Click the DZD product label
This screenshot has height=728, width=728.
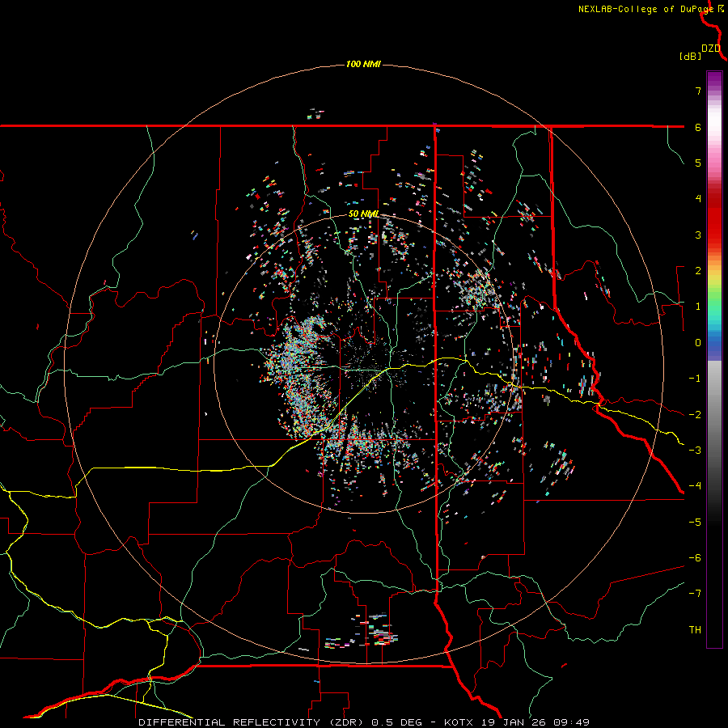pyautogui.click(x=711, y=49)
